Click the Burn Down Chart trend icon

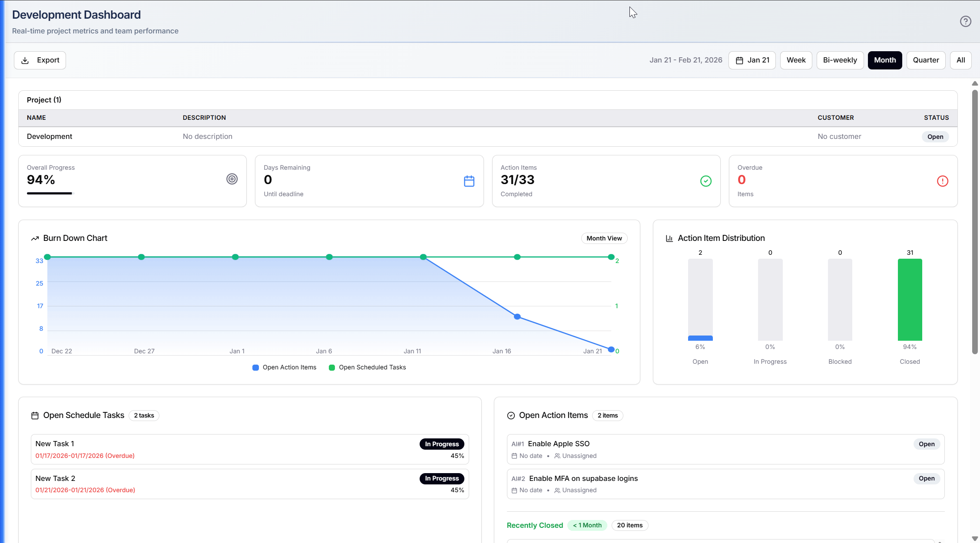[35, 238]
